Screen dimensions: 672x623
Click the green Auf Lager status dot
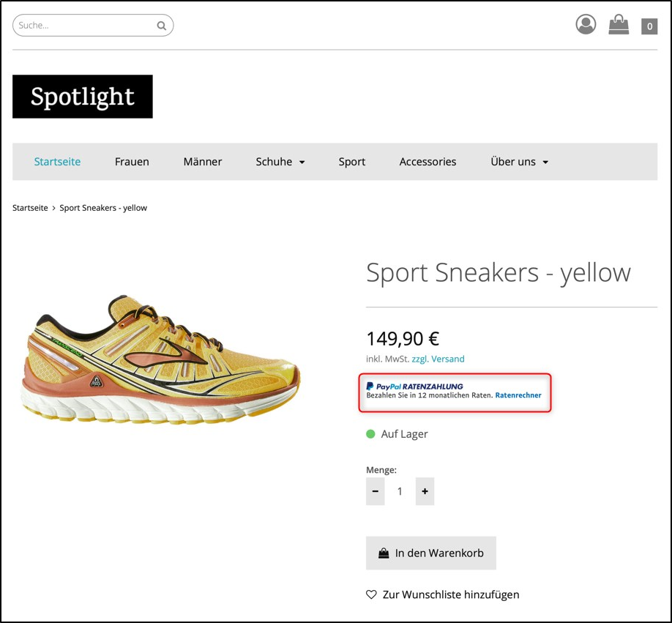click(x=370, y=434)
